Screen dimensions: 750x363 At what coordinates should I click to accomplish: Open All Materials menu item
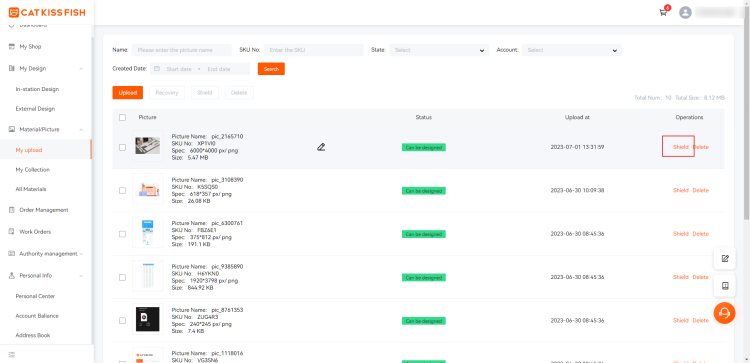point(31,189)
